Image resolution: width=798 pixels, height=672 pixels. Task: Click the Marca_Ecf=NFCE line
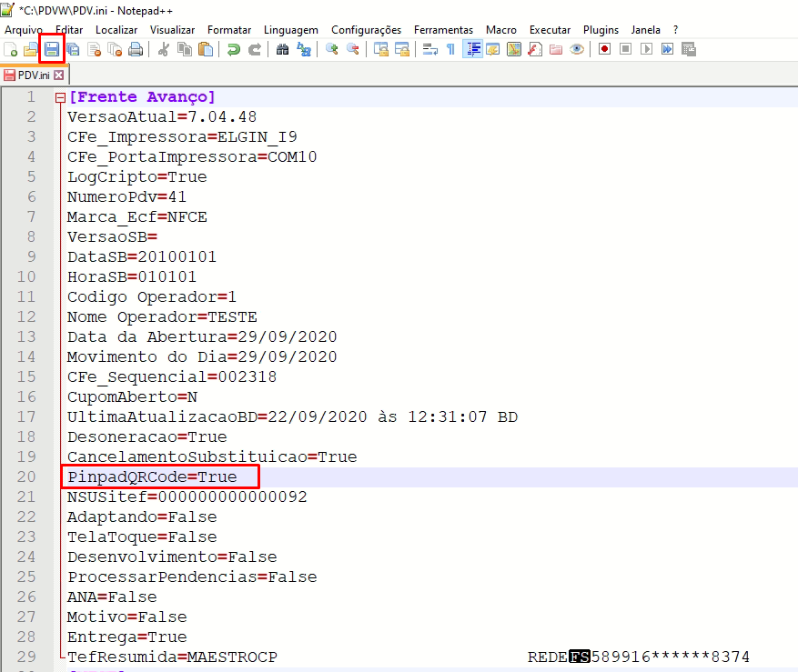(136, 217)
